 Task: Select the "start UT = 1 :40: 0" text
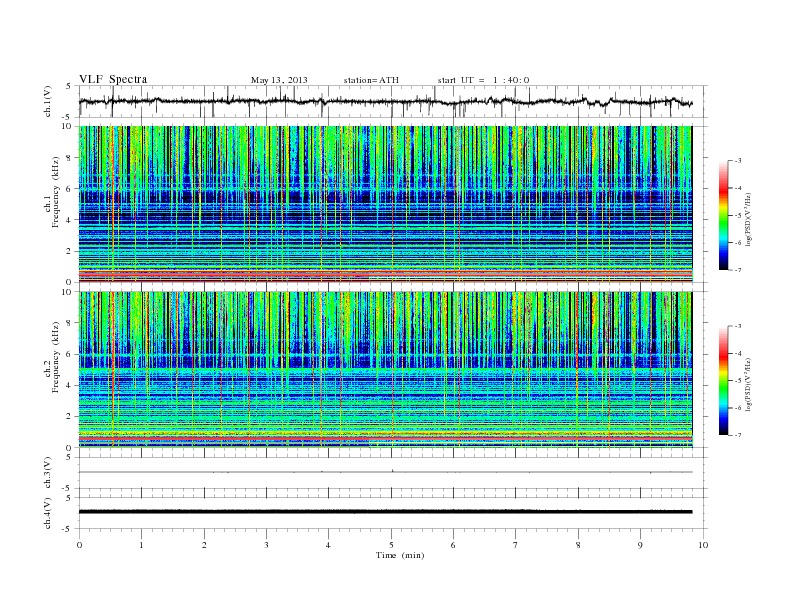[x=483, y=80]
